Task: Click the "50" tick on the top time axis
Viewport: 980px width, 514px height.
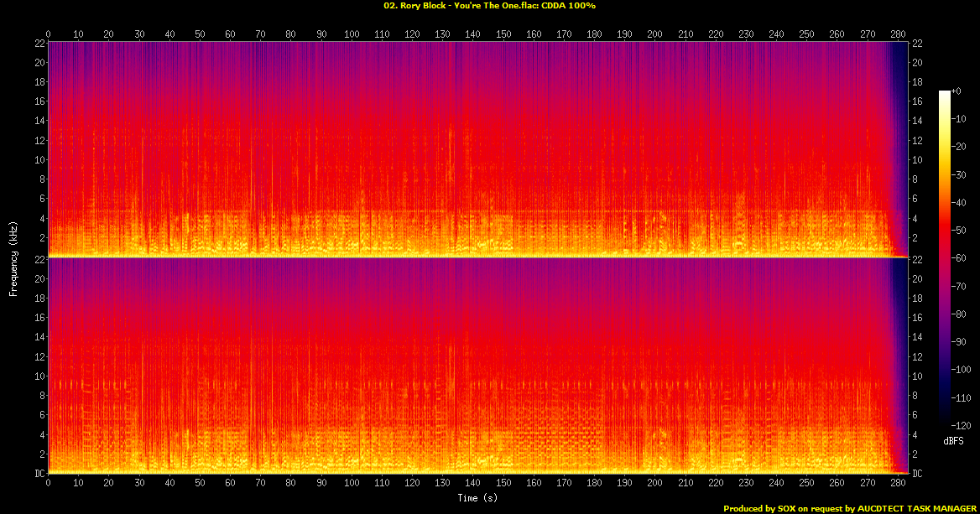Action: [x=200, y=34]
